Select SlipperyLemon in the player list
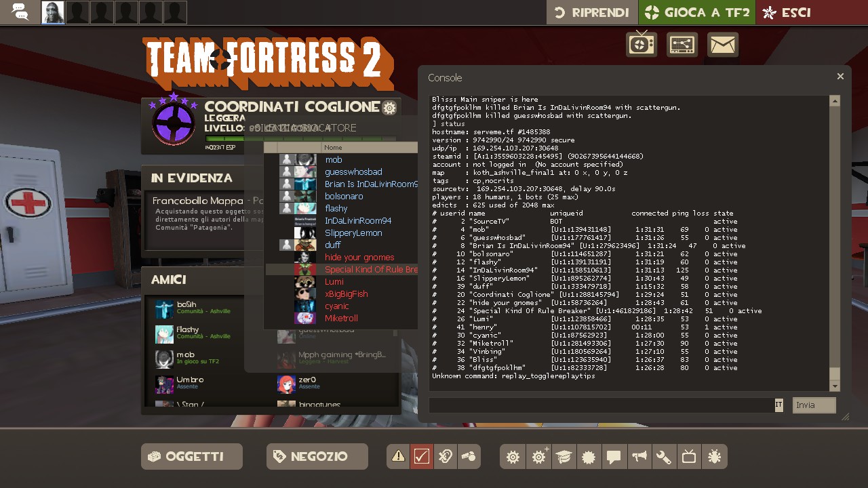The width and height of the screenshot is (868, 488). click(x=353, y=233)
